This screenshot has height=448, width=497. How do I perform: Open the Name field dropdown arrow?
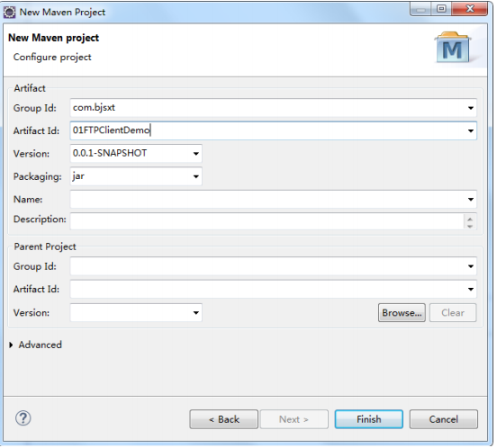pos(470,199)
